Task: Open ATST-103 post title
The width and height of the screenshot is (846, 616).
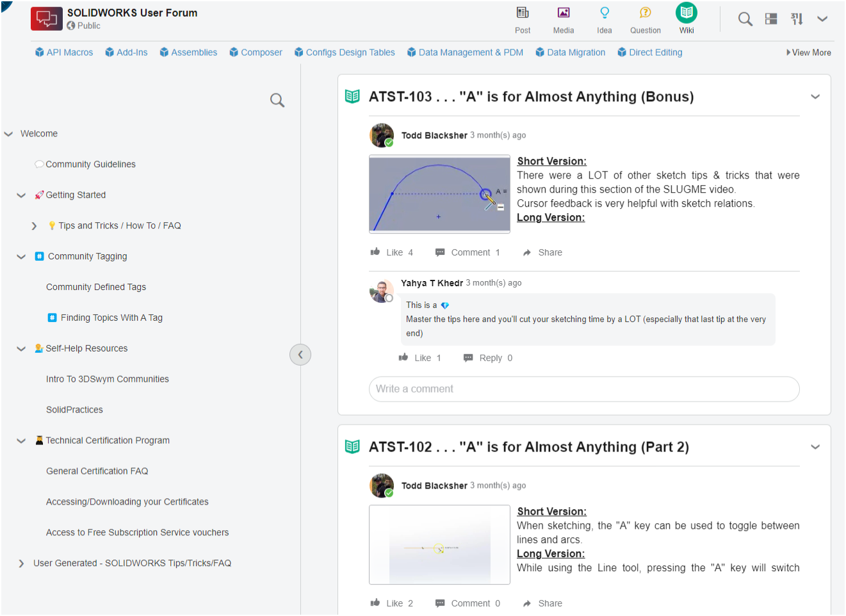Action: point(532,97)
